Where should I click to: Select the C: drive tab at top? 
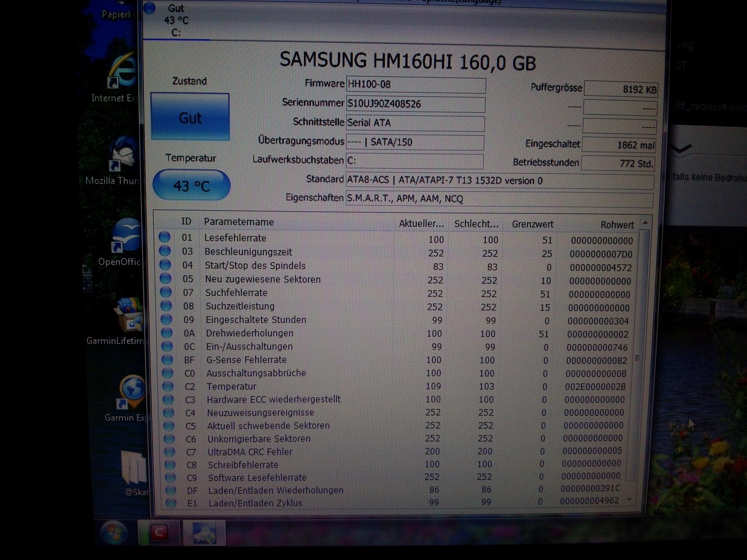176,21
